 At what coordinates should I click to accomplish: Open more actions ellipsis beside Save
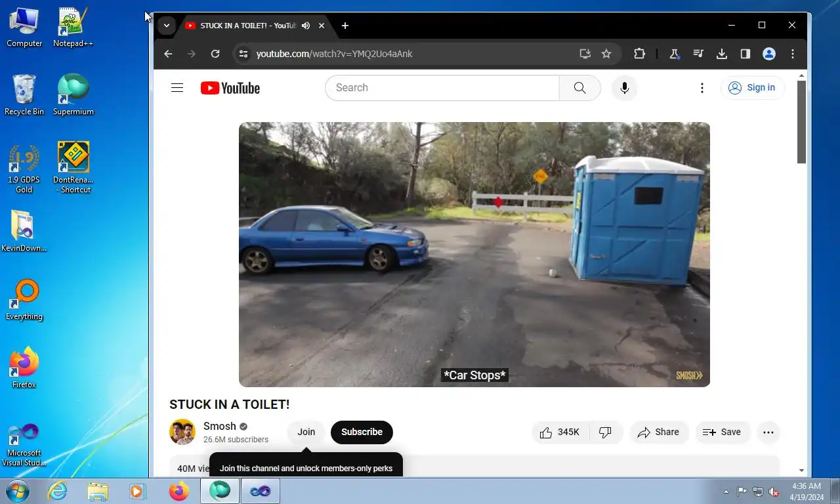coord(768,432)
